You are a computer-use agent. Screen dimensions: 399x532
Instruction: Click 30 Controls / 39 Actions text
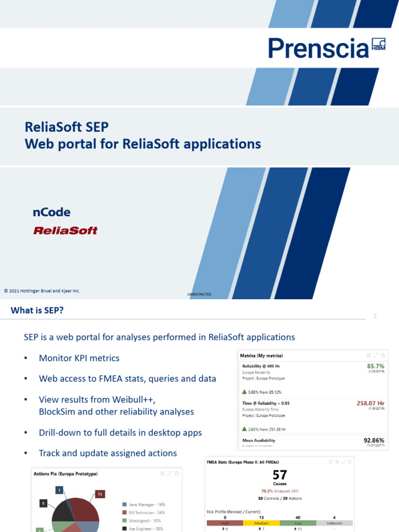(x=280, y=498)
